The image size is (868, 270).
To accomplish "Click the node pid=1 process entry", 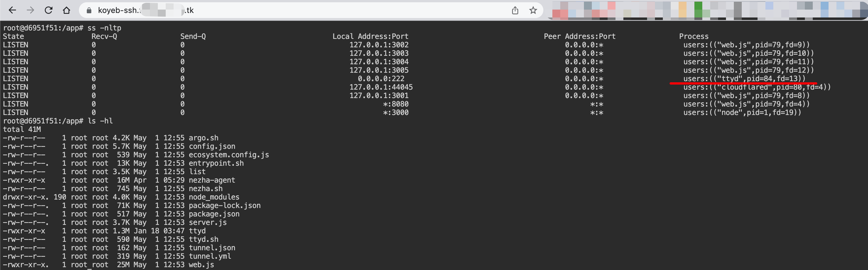I will point(742,112).
